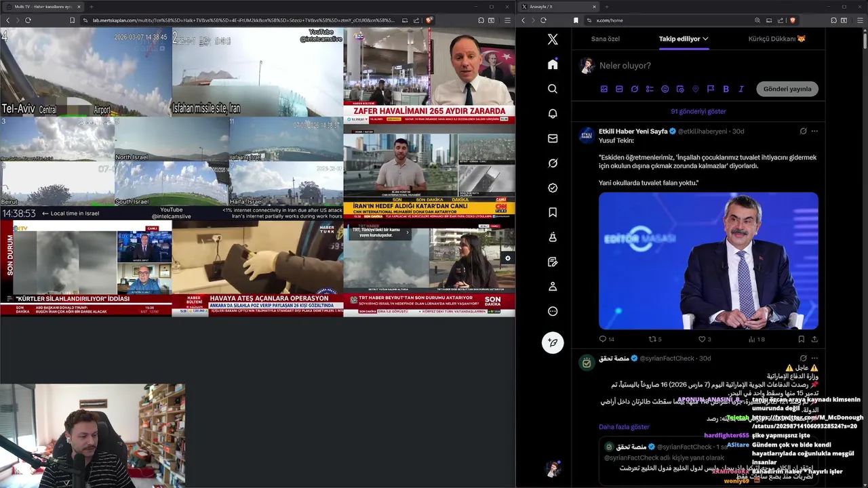Share the Etkili Haber post
The image size is (868, 488).
[x=814, y=339]
